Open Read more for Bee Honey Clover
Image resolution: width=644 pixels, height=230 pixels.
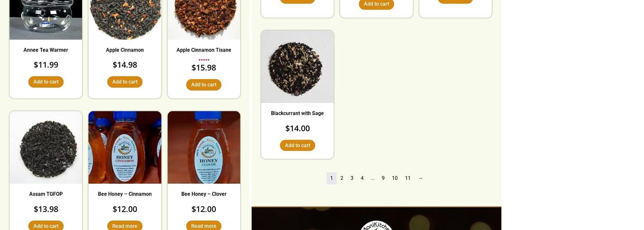click(204, 225)
